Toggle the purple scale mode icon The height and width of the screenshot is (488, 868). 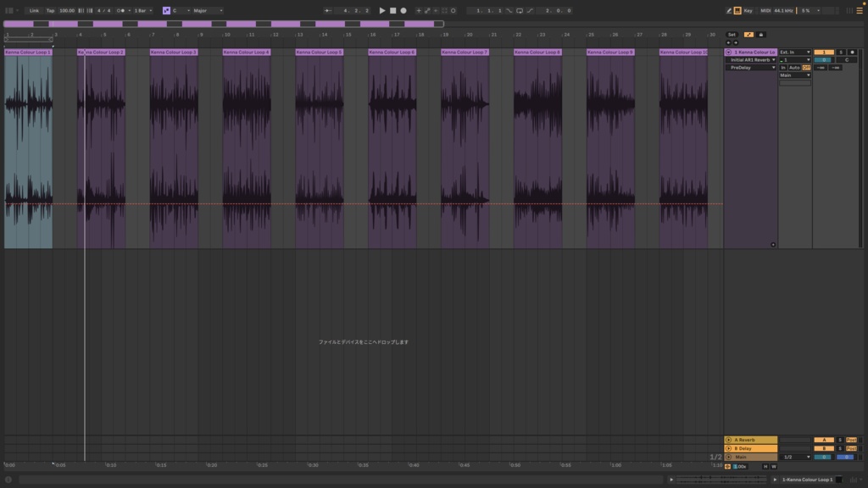(x=167, y=10)
